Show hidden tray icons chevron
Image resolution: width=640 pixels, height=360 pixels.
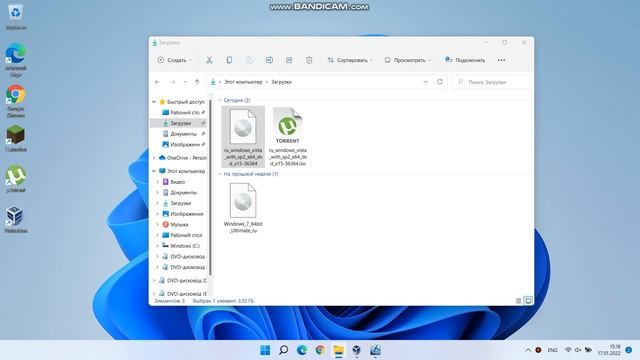pyautogui.click(x=528, y=350)
